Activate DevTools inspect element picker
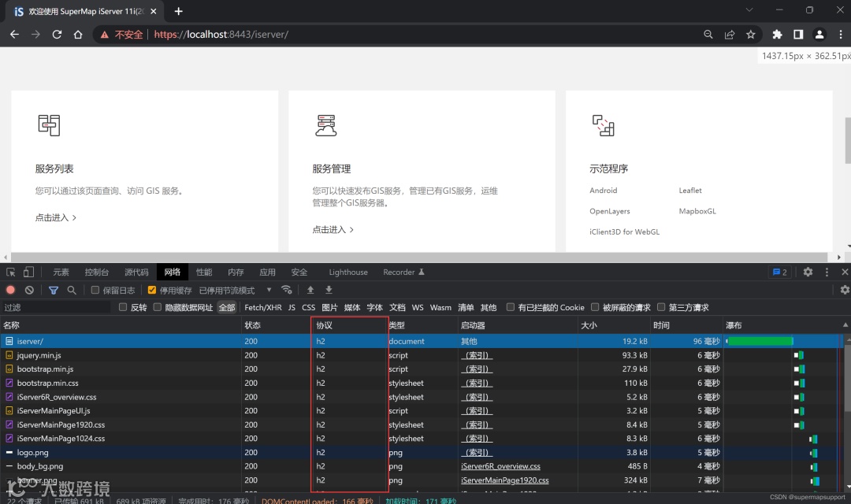The width and height of the screenshot is (851, 504). pyautogui.click(x=11, y=272)
